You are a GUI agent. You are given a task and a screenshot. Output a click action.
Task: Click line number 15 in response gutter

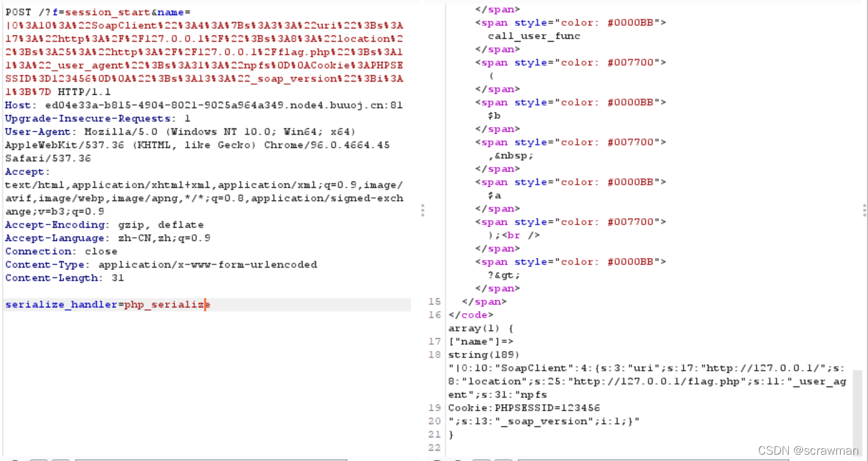click(434, 301)
